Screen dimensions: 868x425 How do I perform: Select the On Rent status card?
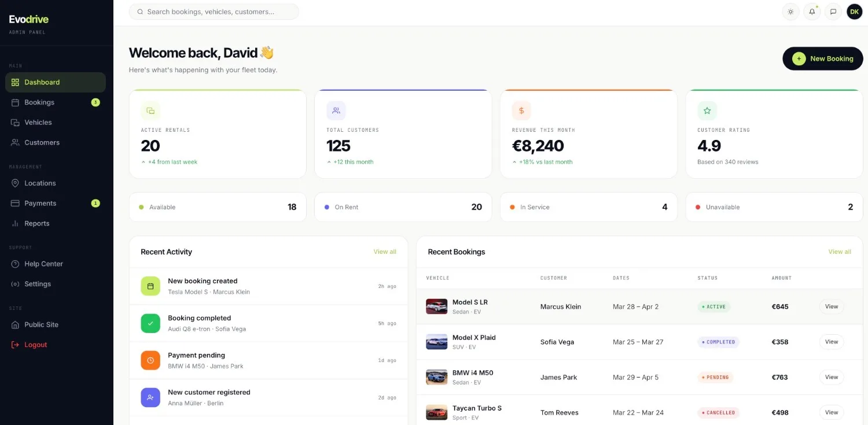[403, 207]
